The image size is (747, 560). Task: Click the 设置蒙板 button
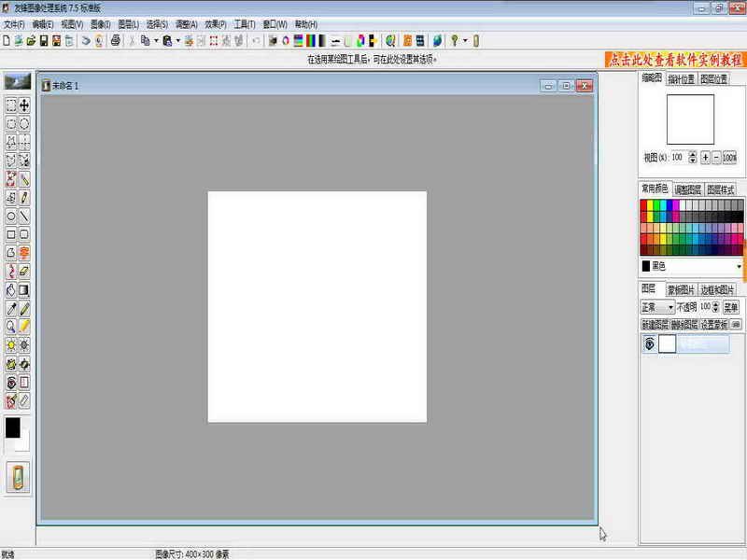(x=713, y=325)
